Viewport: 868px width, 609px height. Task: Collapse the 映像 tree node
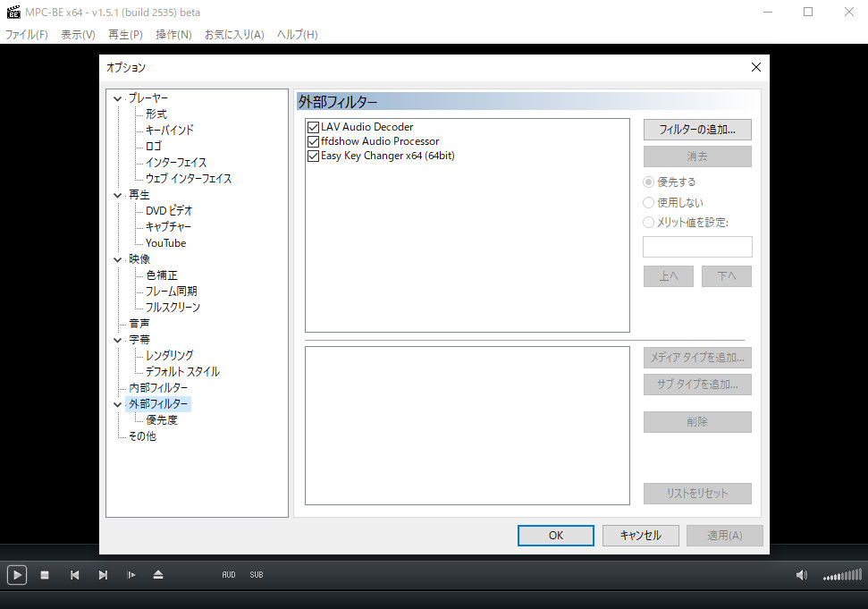117,259
